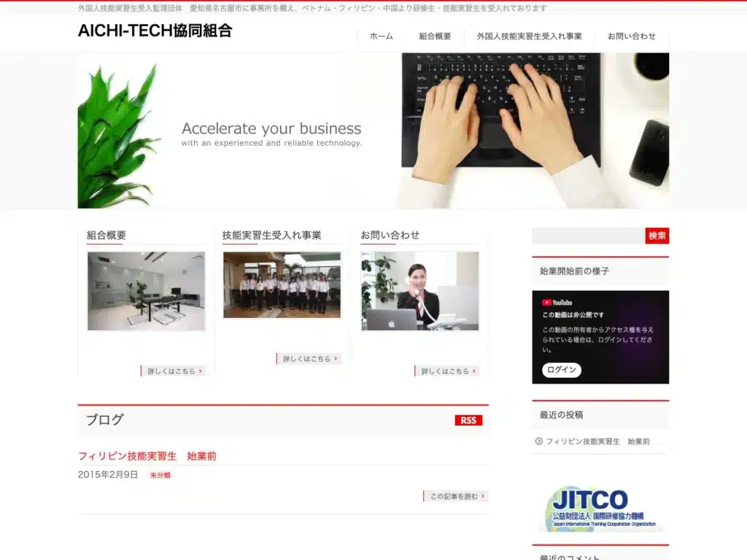
Task: Open blog post フィリピン技能実習生 始業前
Action: tap(147, 456)
